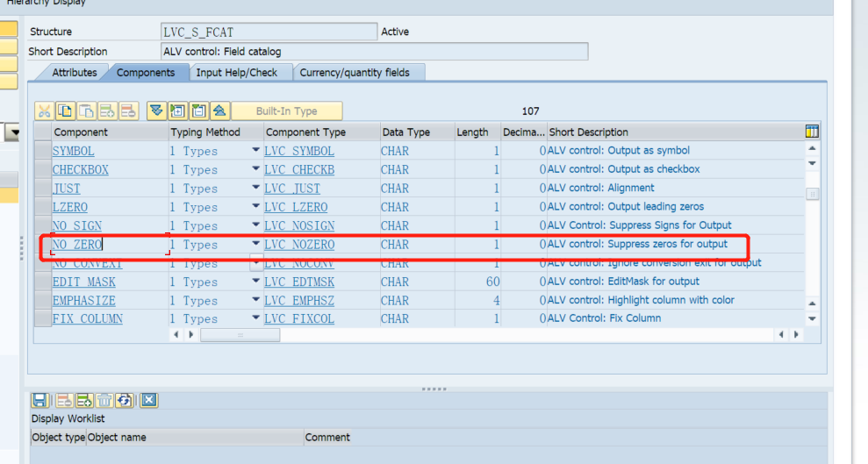
Task: Click the Delete Row icon above the table
Action: (x=128, y=111)
